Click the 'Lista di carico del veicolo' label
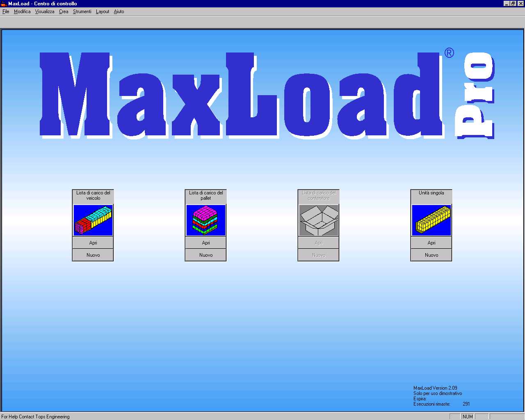Image resolution: width=525 pixels, height=420 pixels. (93, 195)
